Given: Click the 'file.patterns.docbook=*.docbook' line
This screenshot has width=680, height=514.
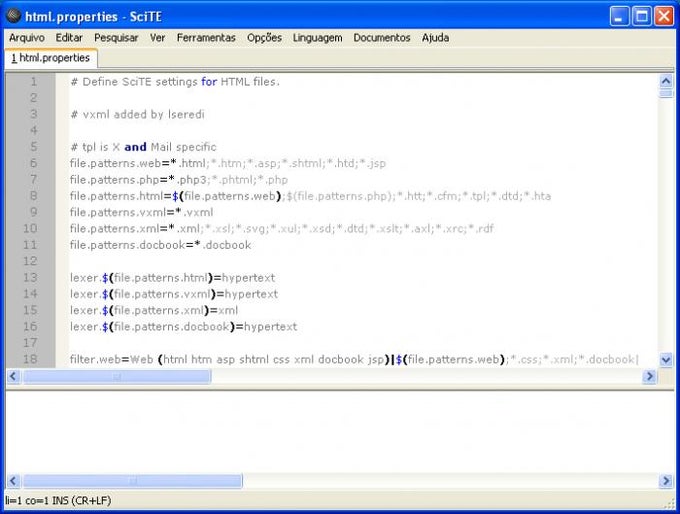Looking at the screenshot, I should tap(160, 245).
